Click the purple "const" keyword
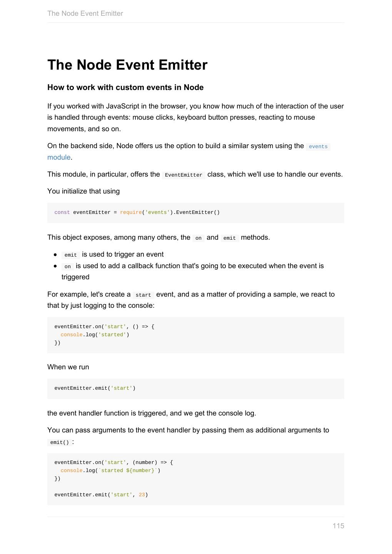 pyautogui.click(x=62, y=212)
